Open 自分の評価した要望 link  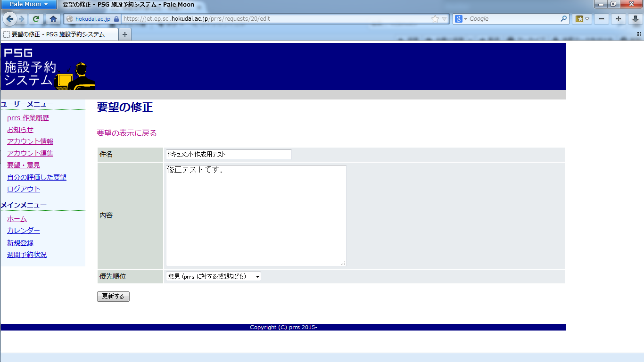click(37, 177)
